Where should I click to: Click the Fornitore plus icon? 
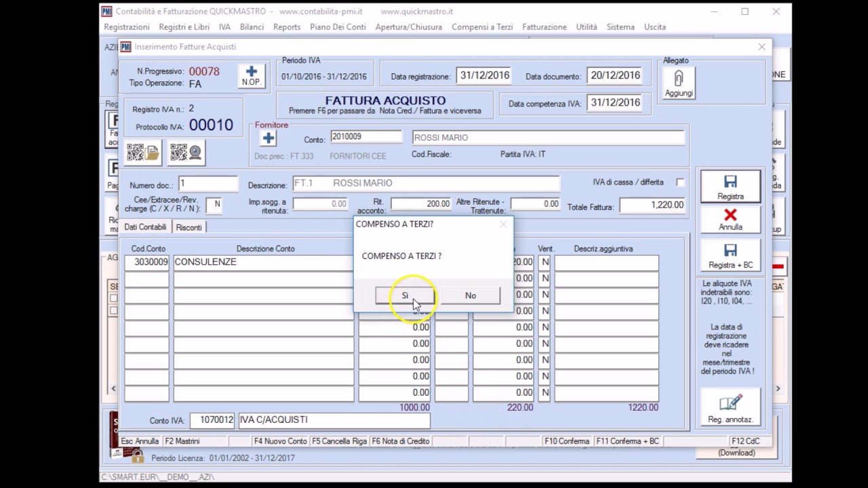269,138
